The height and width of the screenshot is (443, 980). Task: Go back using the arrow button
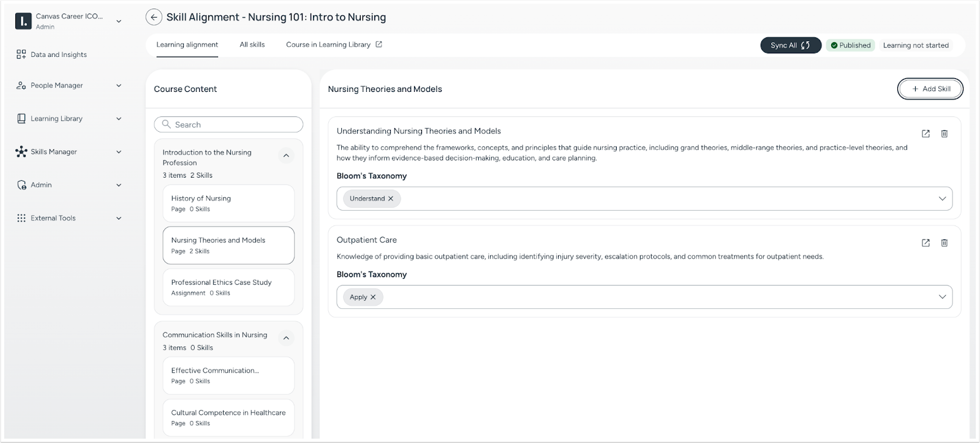coord(154,17)
